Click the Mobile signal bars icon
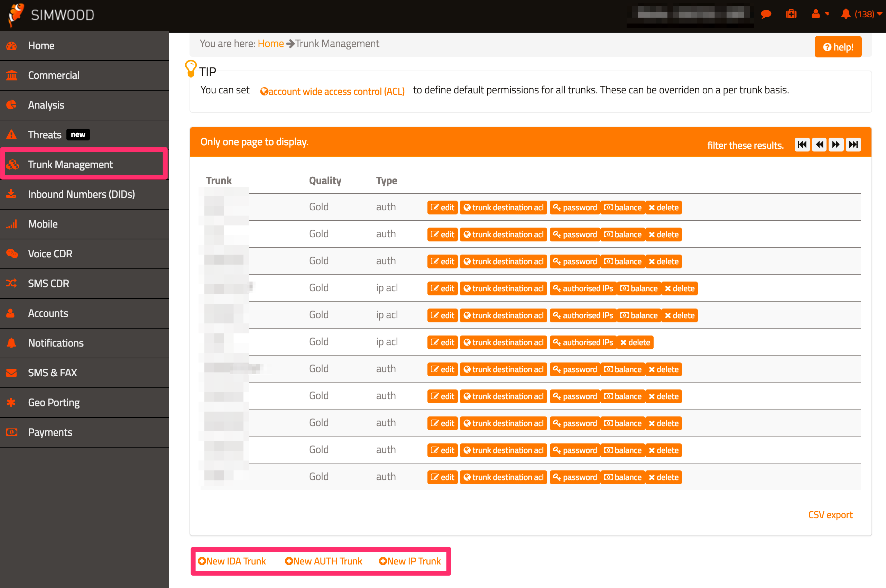Screen dimensions: 886x588 point(12,224)
